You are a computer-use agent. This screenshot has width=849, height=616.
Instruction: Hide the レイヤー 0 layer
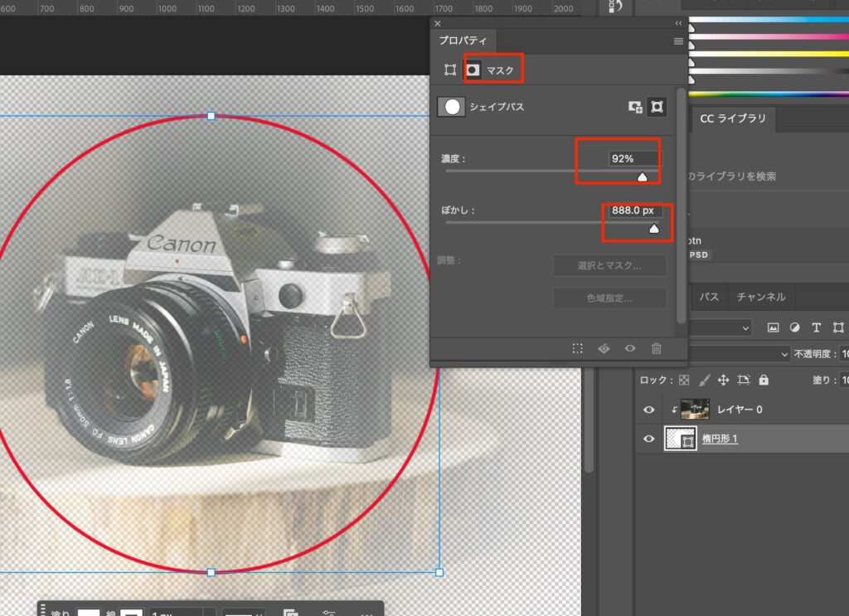[x=649, y=410]
